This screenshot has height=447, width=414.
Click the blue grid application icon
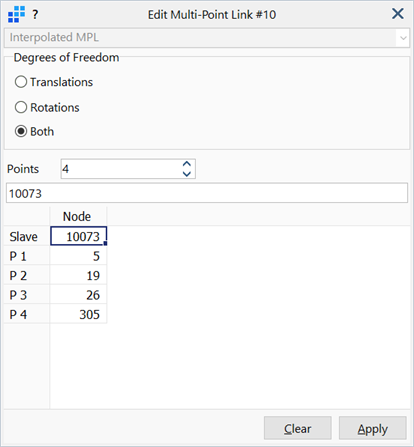[16, 14]
